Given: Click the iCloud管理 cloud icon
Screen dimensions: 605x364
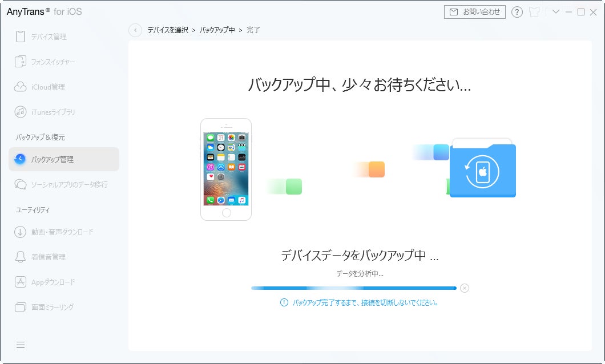Looking at the screenshot, I should (x=21, y=87).
